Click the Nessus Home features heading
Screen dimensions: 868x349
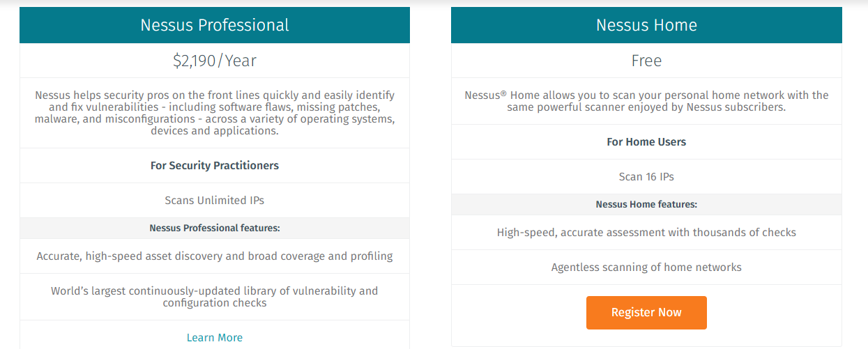pyautogui.click(x=646, y=204)
